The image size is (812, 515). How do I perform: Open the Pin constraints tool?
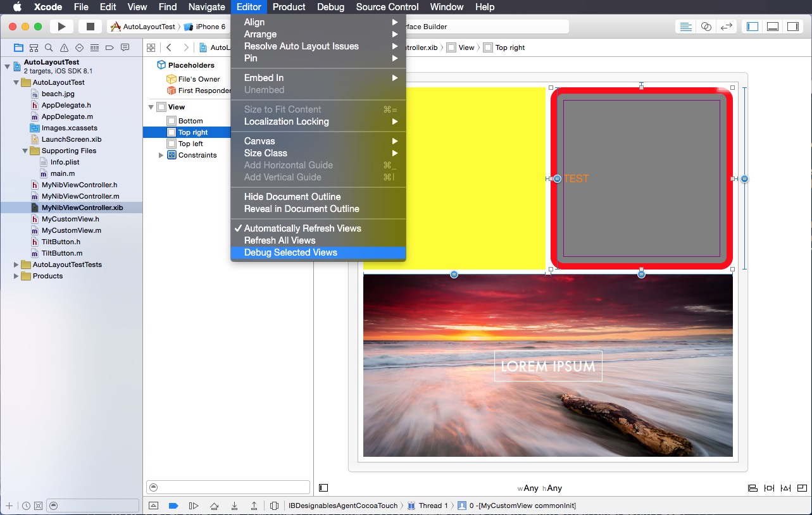click(x=769, y=488)
